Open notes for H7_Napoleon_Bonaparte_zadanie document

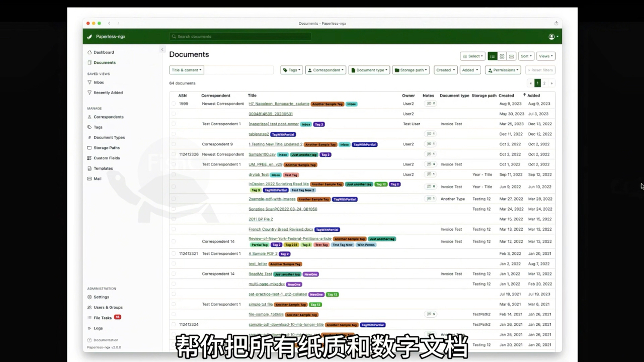pos(430,104)
